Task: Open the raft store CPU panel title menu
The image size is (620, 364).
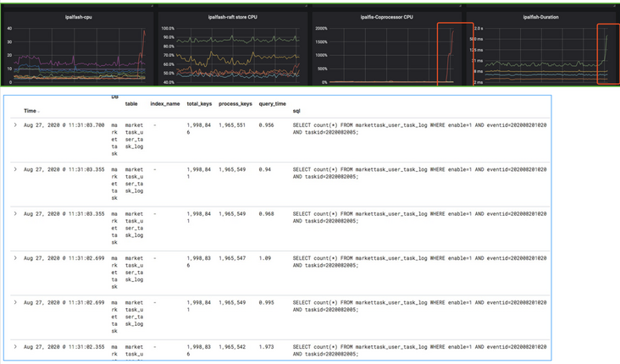Action: pyautogui.click(x=232, y=16)
